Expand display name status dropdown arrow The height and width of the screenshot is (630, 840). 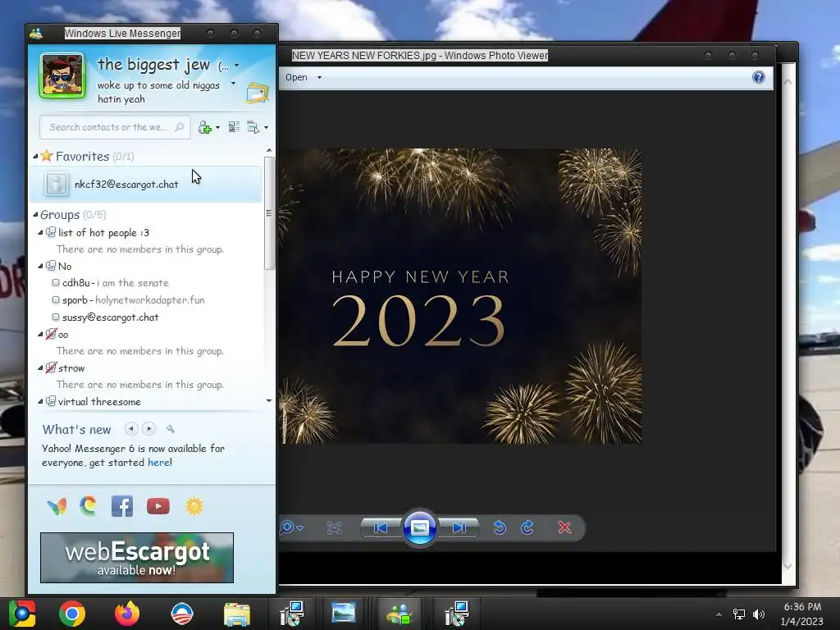237,66
